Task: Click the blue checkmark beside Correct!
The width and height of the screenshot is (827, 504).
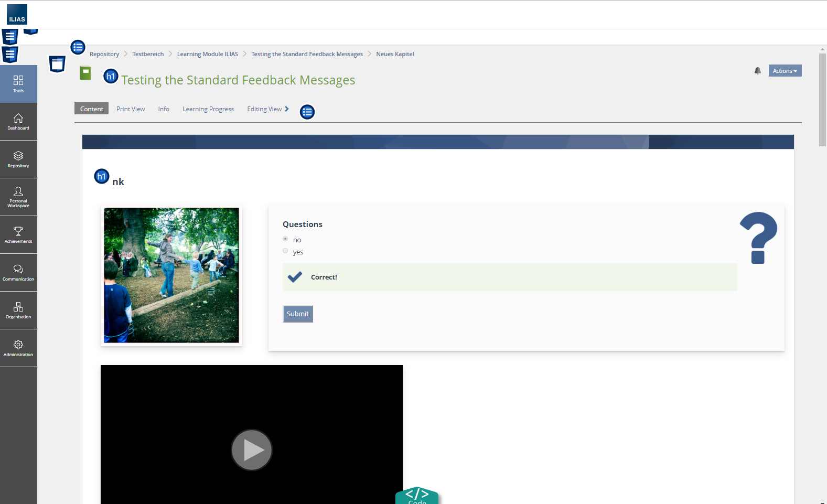Action: tap(295, 277)
